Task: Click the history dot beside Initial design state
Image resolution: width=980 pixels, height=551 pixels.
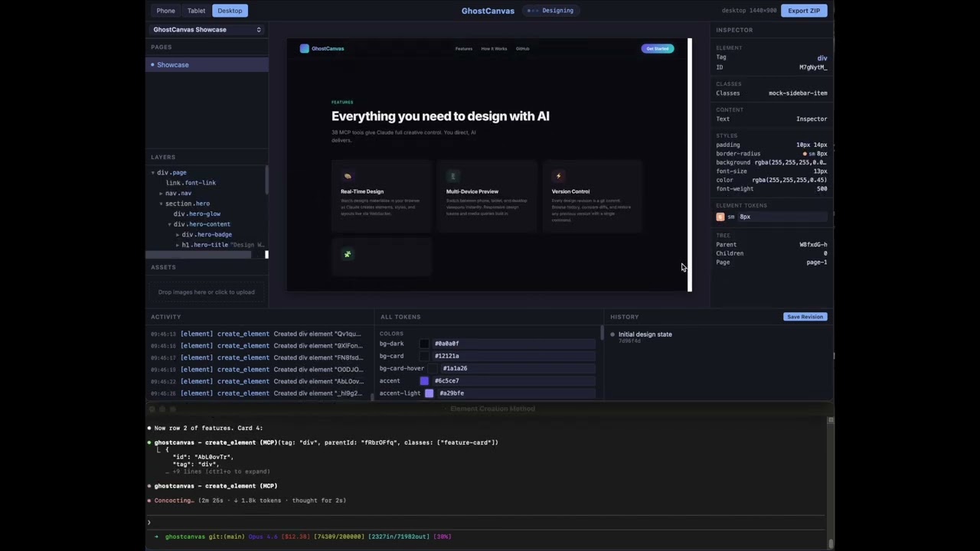Action: [612, 334]
